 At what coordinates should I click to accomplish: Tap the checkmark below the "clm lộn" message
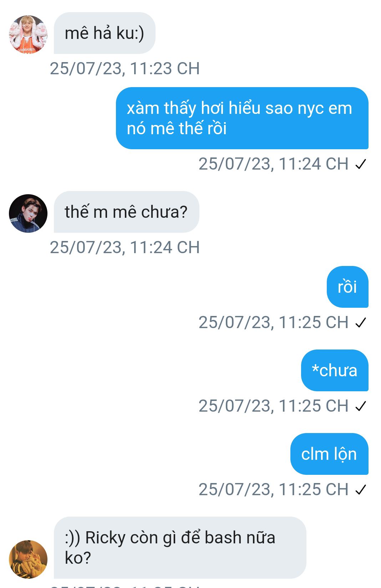361,490
